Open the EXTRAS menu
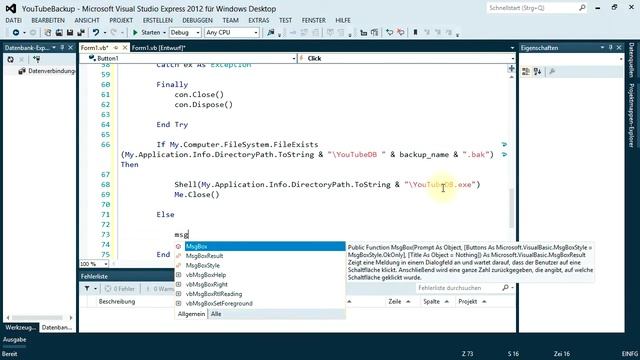Screen dimensions: 640x360 click(258, 20)
